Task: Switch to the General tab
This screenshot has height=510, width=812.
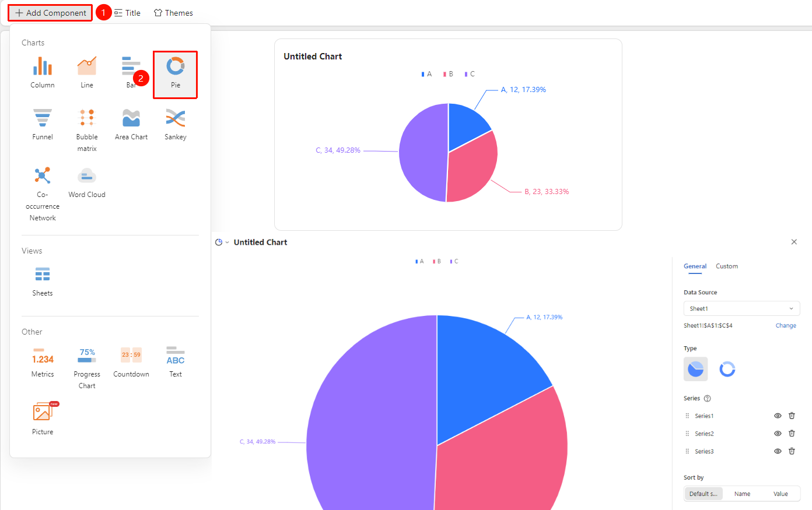Action: click(x=695, y=266)
